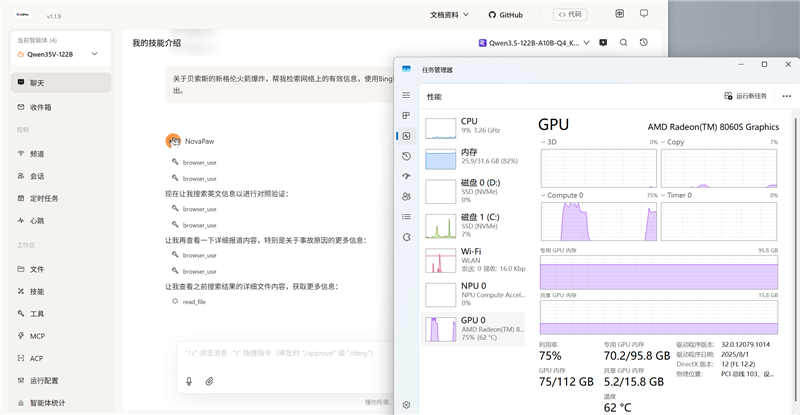Select Task Manager Performance tab icon
This screenshot has height=415, width=800.
point(406,136)
